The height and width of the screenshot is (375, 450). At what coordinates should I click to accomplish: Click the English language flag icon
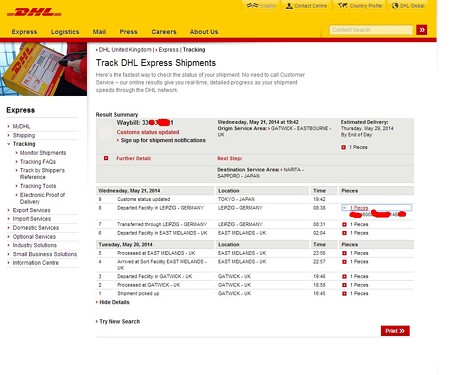252,6
